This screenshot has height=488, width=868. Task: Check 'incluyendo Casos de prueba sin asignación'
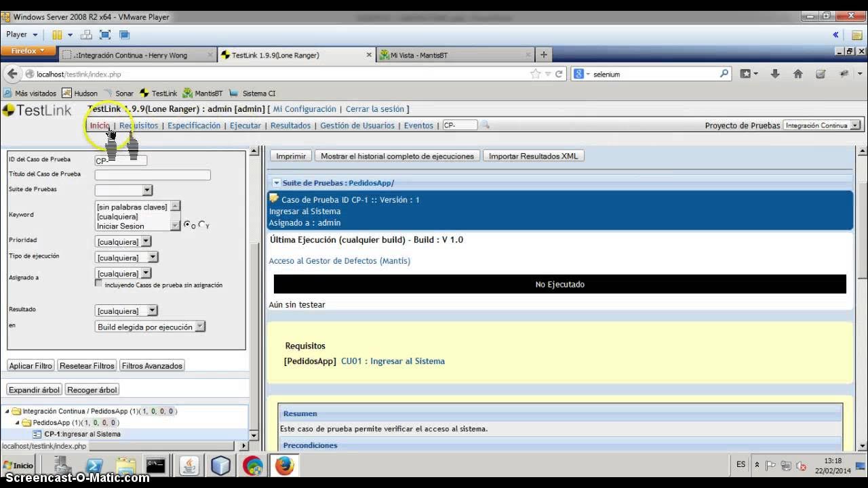[x=99, y=284]
